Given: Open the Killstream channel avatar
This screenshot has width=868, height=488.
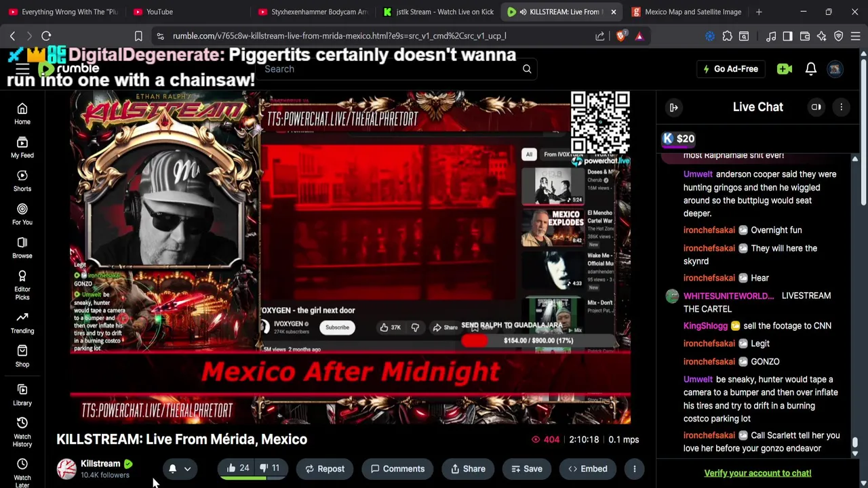Looking at the screenshot, I should click(x=66, y=469).
